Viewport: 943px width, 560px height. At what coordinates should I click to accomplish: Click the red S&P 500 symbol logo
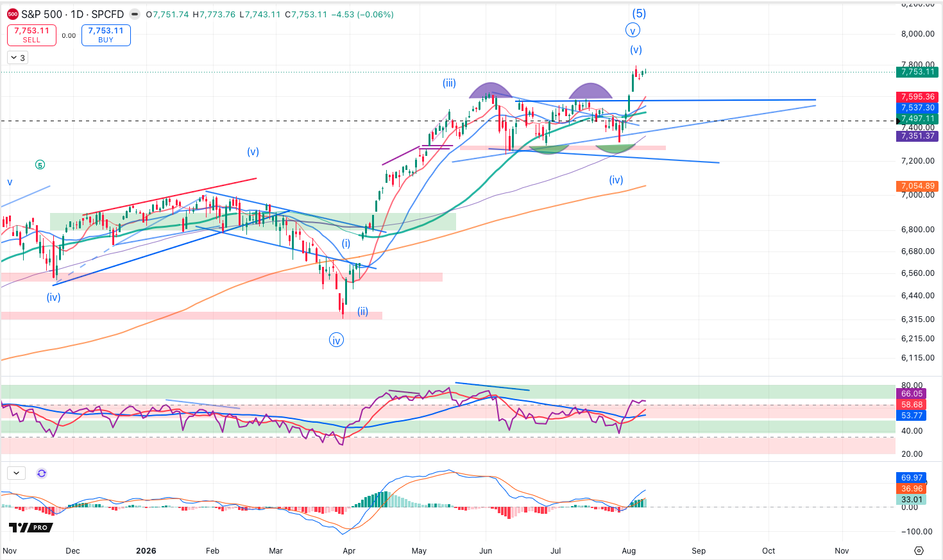13,14
